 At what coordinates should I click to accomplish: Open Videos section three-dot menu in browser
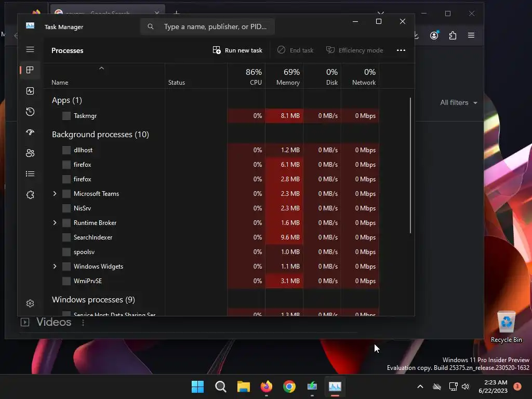(83, 323)
